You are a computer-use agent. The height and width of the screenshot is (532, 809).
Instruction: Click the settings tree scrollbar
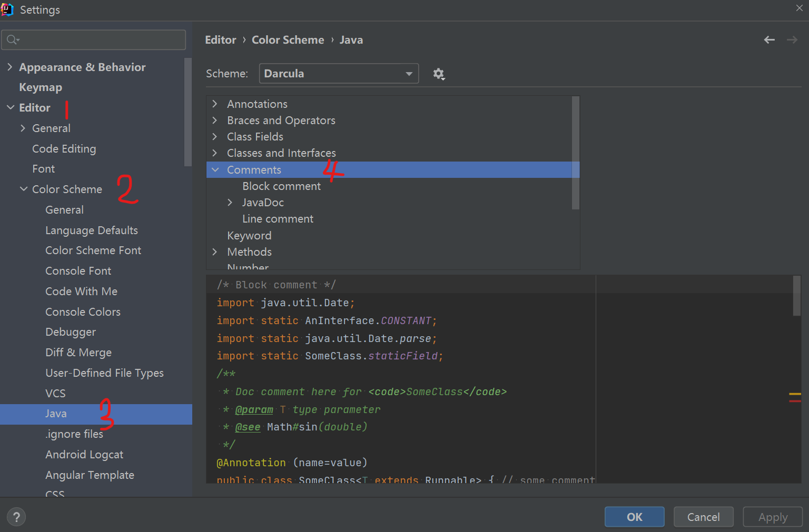pos(188,112)
